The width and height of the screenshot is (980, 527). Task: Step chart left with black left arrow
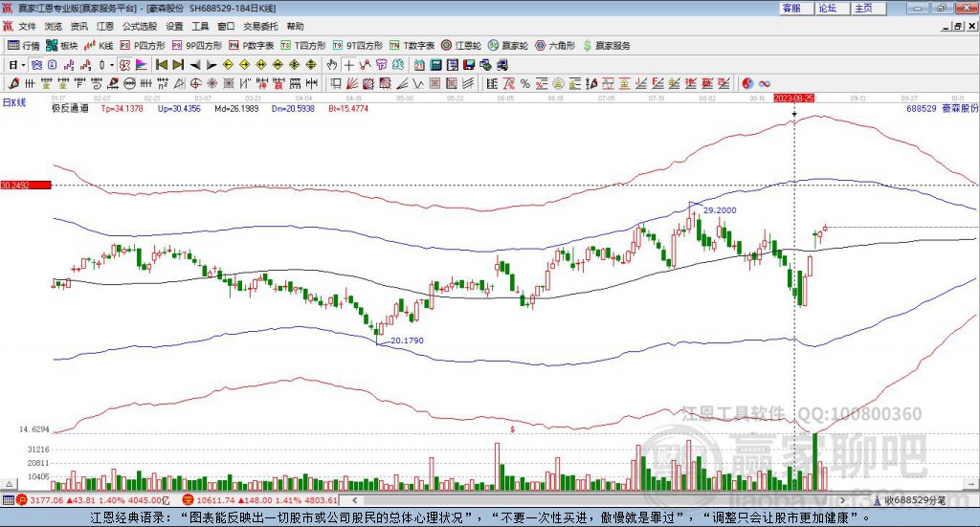195,65
